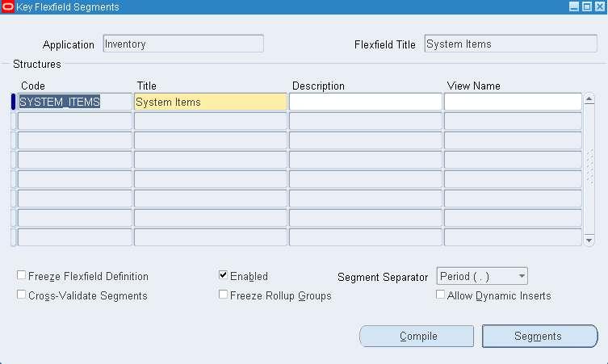Viewport: 608px width, 364px height.
Task: Click the View Name column header
Action: [473, 86]
